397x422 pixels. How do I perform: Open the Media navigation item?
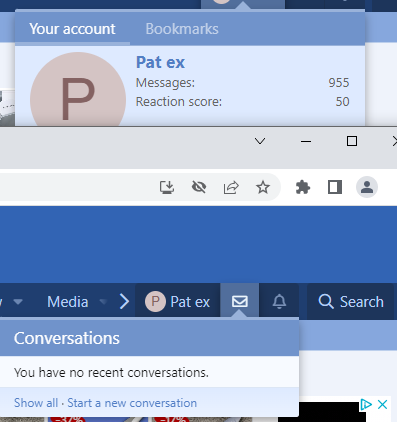[x=68, y=302]
